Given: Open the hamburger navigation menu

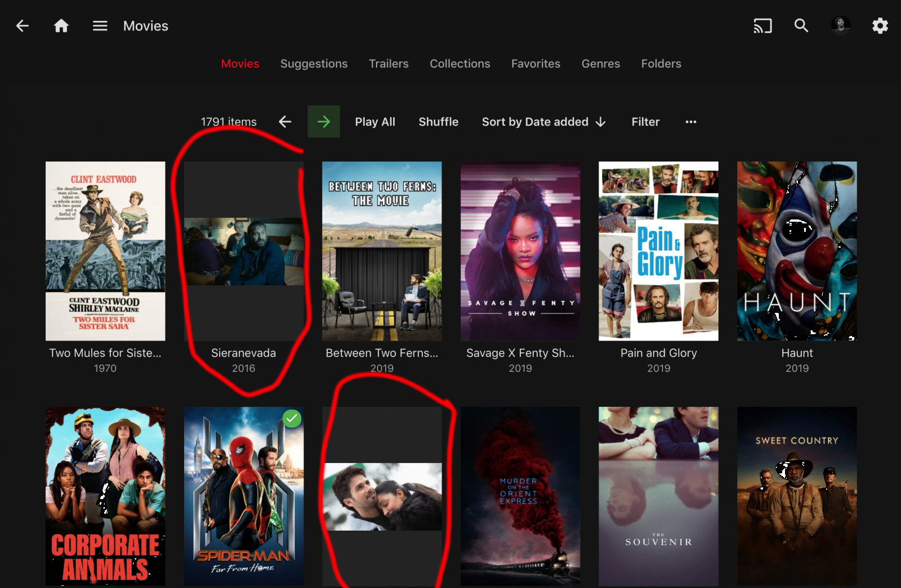Looking at the screenshot, I should 100,26.
